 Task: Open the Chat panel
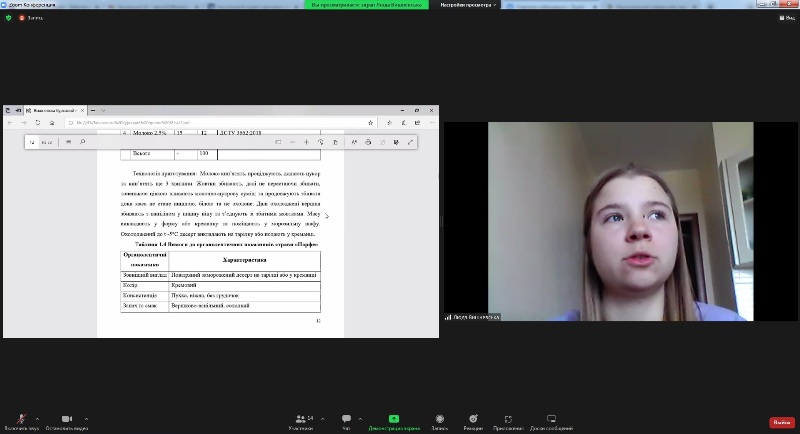(x=346, y=420)
